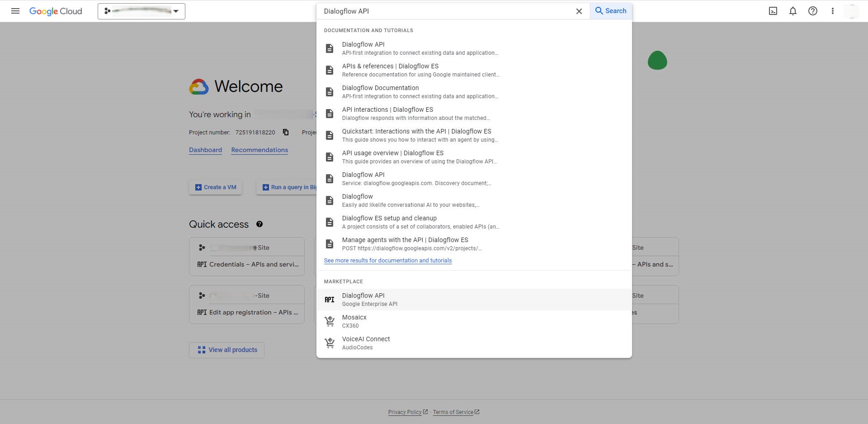868x424 pixels.
Task: Click the Quick access help icon
Action: 259,224
